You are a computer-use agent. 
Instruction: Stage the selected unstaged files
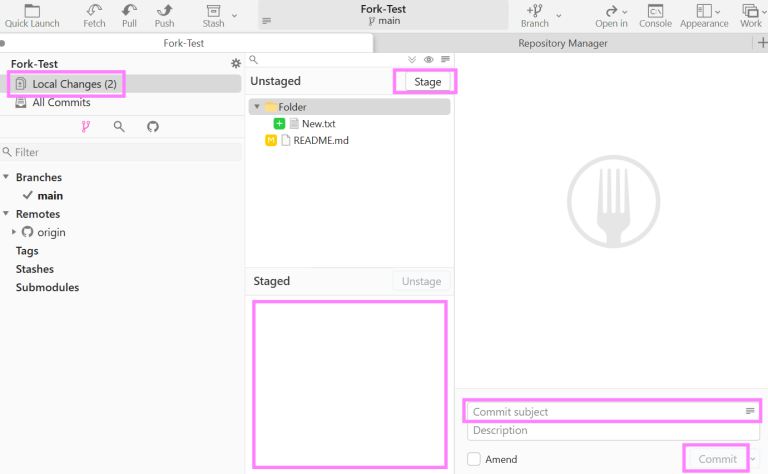tap(428, 82)
